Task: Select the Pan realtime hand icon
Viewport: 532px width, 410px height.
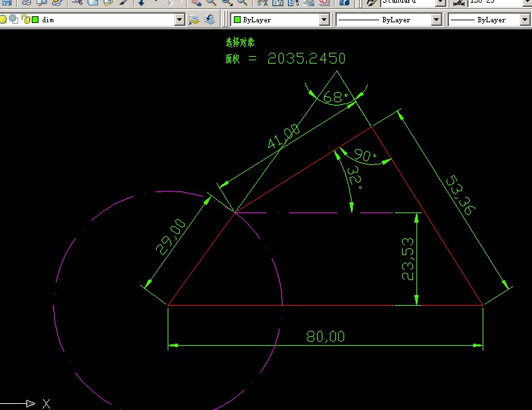Action: [x=196, y=3]
